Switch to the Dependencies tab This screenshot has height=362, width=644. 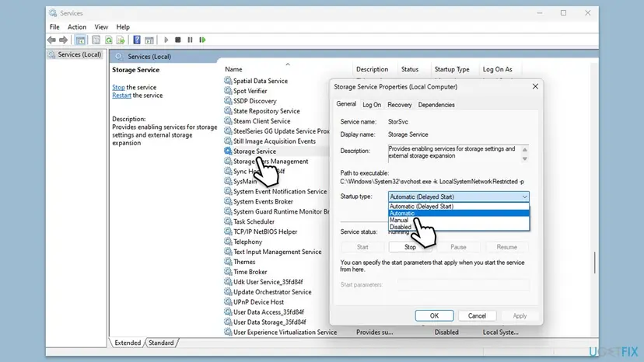pos(436,105)
